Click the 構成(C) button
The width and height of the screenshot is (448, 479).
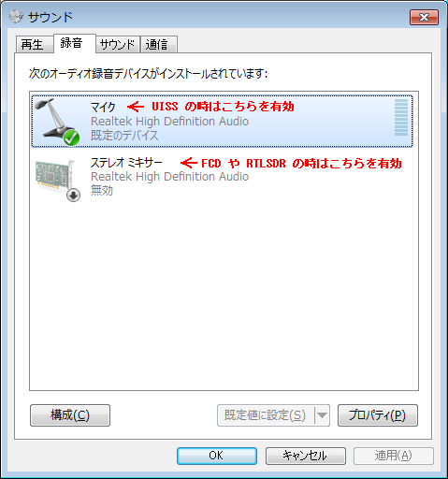70,415
